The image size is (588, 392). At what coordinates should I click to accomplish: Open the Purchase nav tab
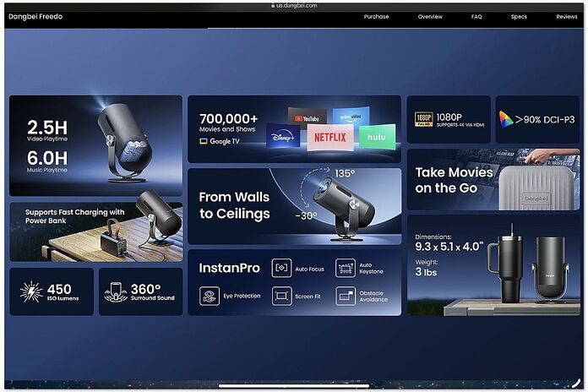[376, 17]
